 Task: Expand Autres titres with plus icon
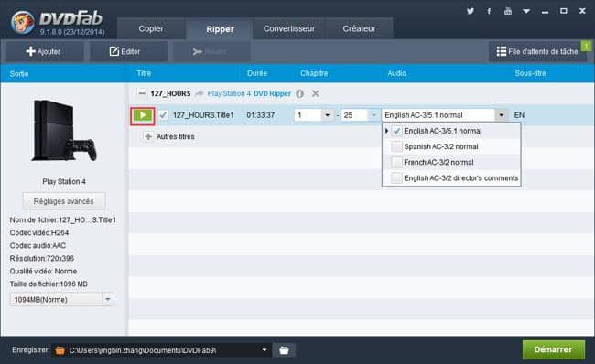coord(148,136)
